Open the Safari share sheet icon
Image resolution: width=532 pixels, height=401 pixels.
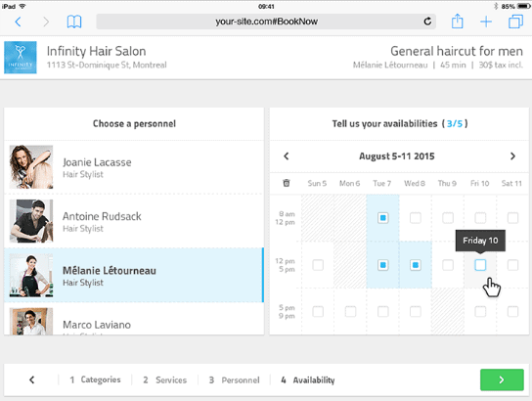457,22
